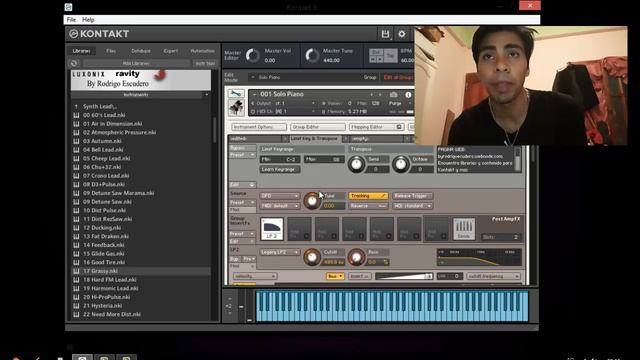Image resolution: width=640 pixels, height=360 pixels.
Task: Click a key on the virtual keyboard
Action: 392,306
